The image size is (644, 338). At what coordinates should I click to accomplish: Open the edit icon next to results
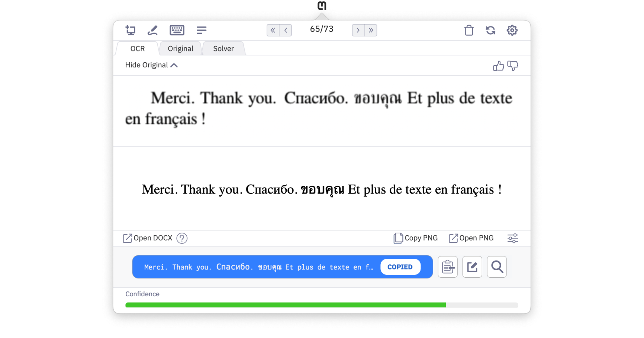tap(472, 267)
